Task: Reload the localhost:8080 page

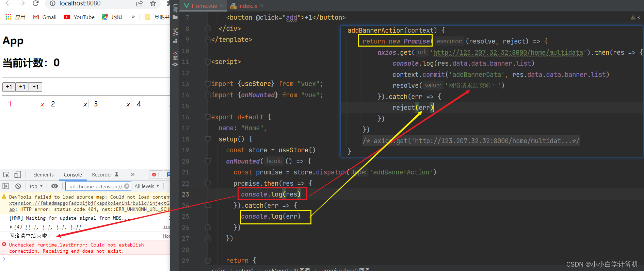Action: (x=35, y=3)
